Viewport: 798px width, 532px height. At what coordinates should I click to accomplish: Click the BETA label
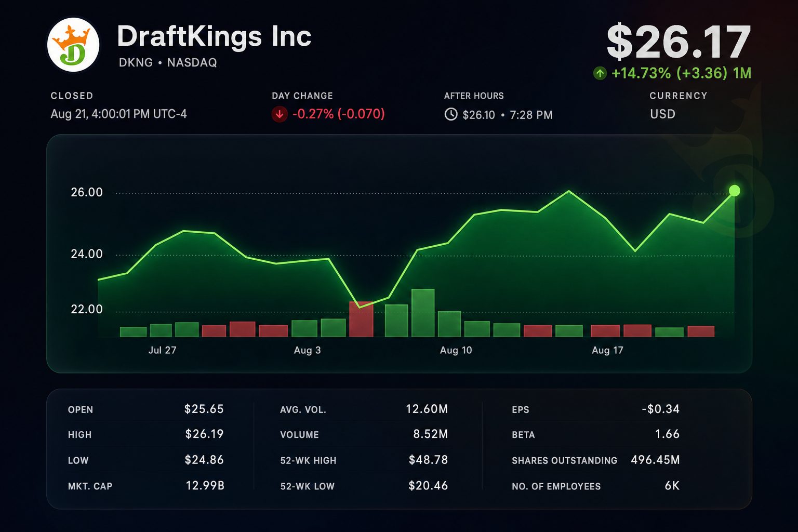523,435
